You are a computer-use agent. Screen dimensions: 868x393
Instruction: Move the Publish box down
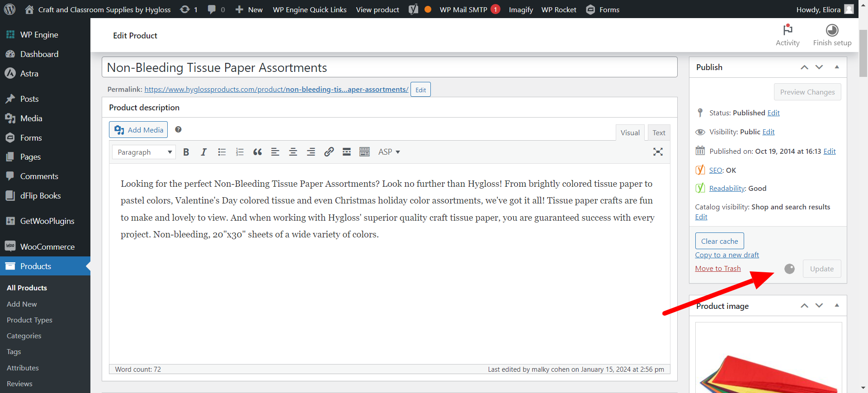(x=819, y=67)
